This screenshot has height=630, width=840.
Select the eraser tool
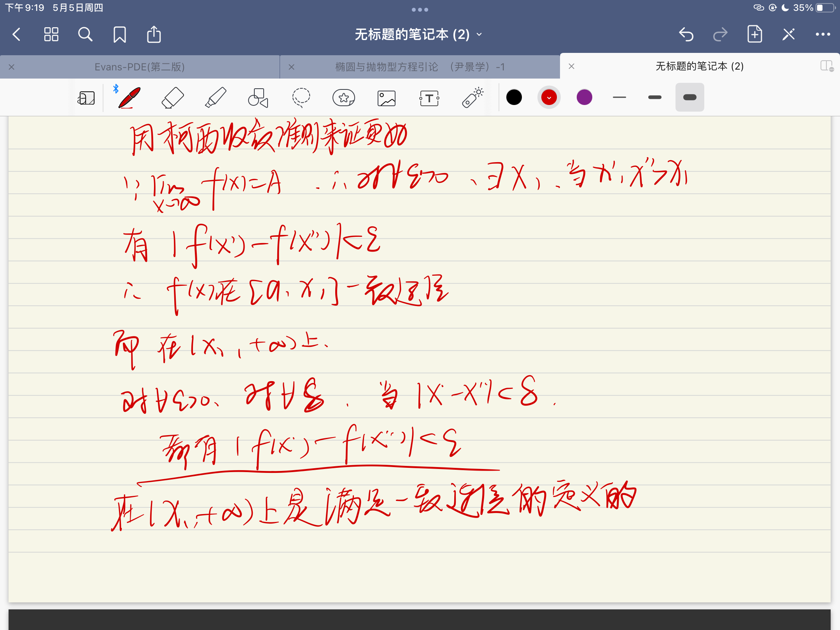point(172,98)
